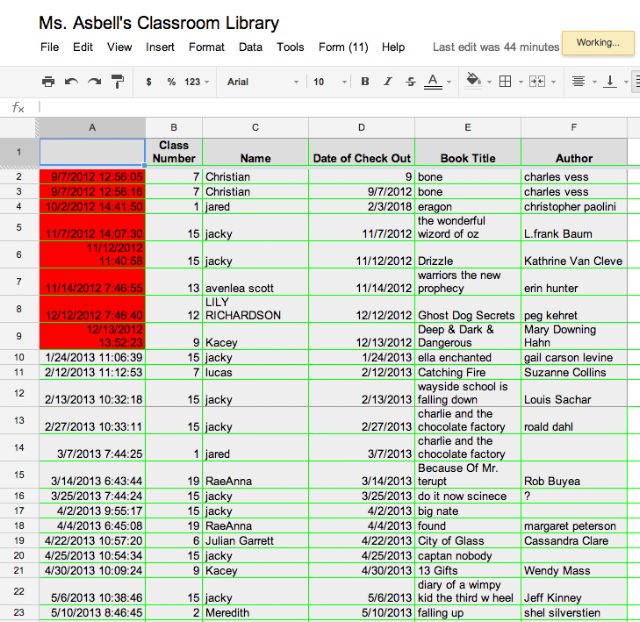Select column D header
640x622 pixels.
point(362,128)
